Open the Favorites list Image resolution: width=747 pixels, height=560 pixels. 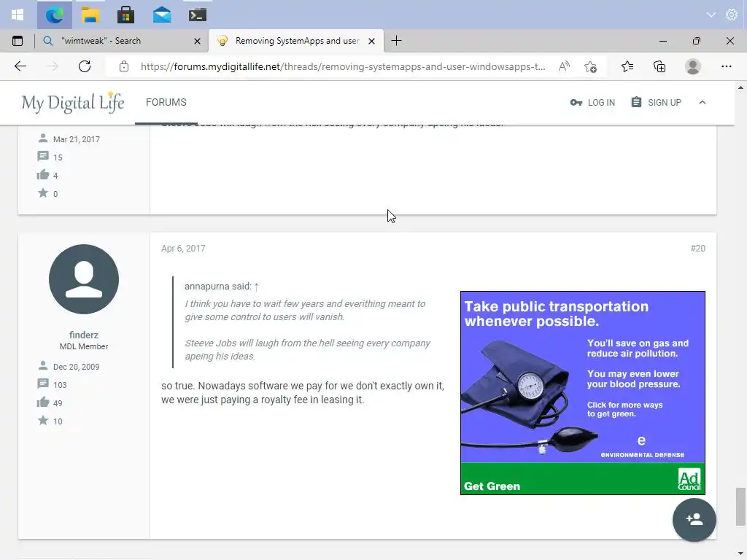627,66
